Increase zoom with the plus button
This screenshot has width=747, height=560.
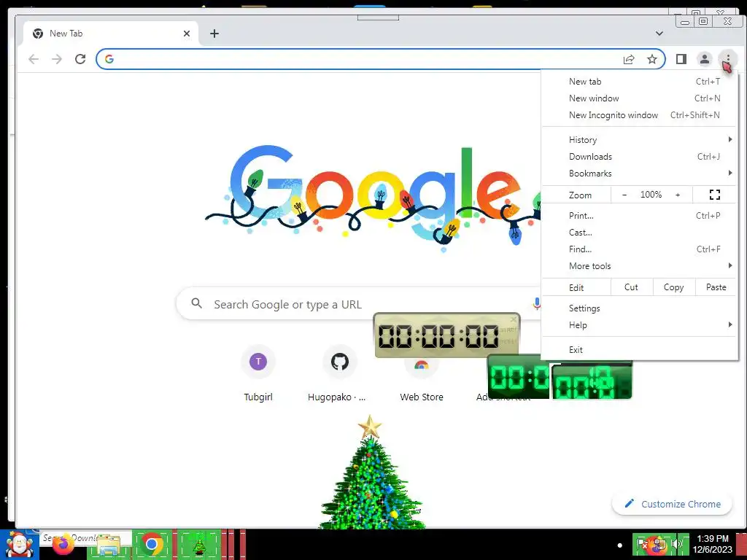coord(678,195)
